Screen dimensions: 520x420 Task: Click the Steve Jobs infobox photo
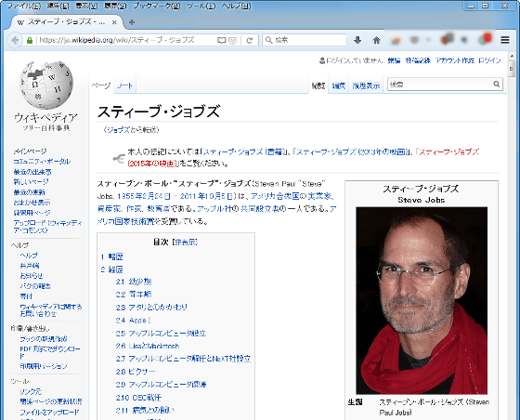tap(422, 300)
